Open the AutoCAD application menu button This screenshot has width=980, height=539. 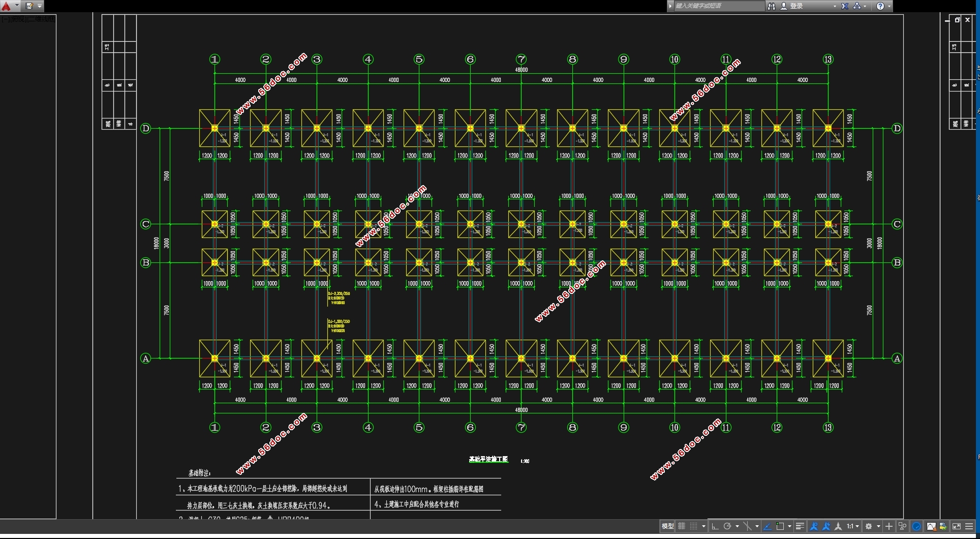pyautogui.click(x=6, y=6)
